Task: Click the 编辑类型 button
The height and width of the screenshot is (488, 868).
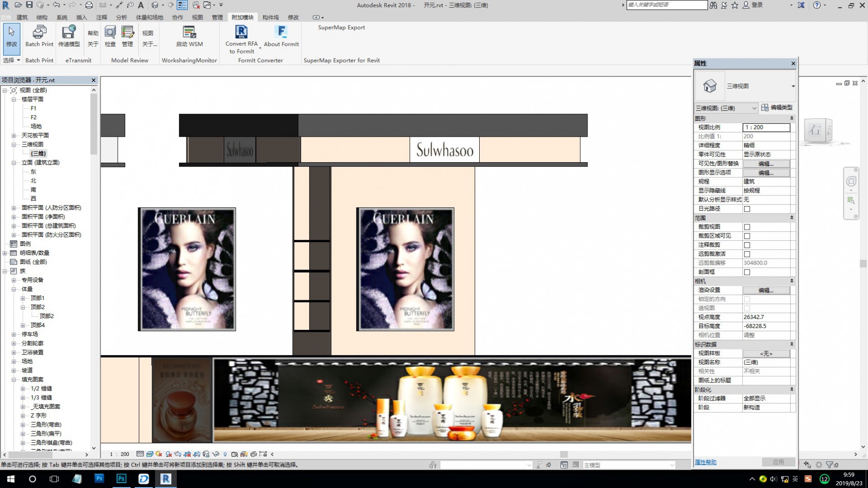Action: point(777,107)
